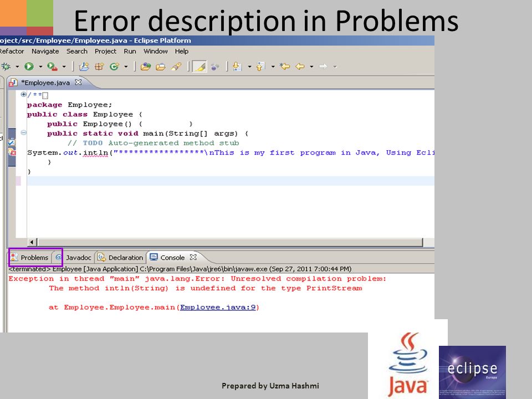Click the New Java Package icon
This screenshot has width=532, height=399.
pos(99,66)
